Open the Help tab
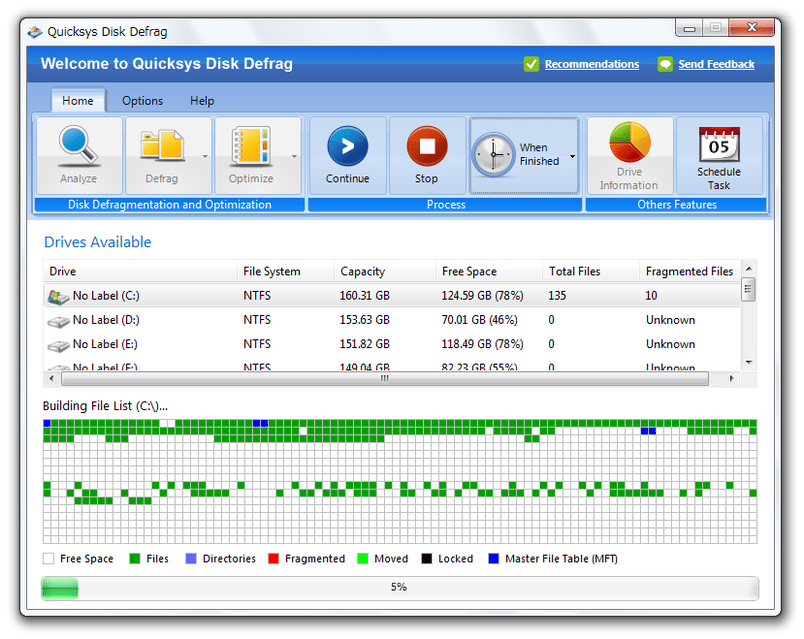 coord(202,101)
